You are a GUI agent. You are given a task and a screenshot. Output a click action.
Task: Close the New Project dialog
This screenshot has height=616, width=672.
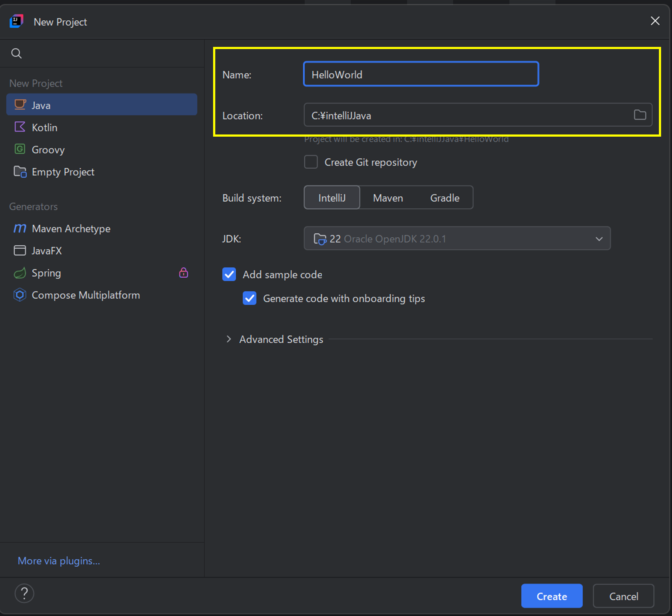coord(655,21)
